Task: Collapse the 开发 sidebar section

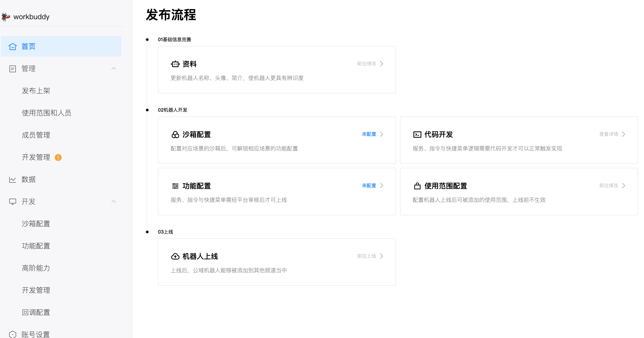Action: pos(114,201)
